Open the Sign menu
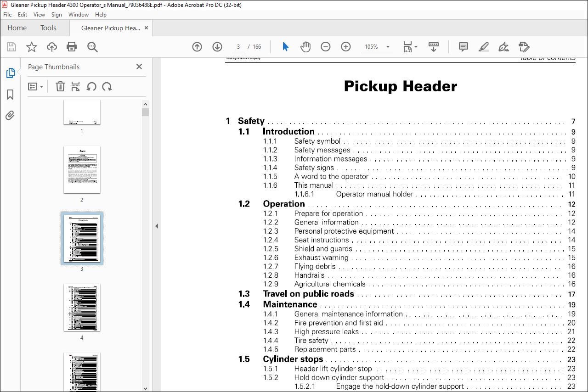Viewport: 588px width, 392px height. 57,15
